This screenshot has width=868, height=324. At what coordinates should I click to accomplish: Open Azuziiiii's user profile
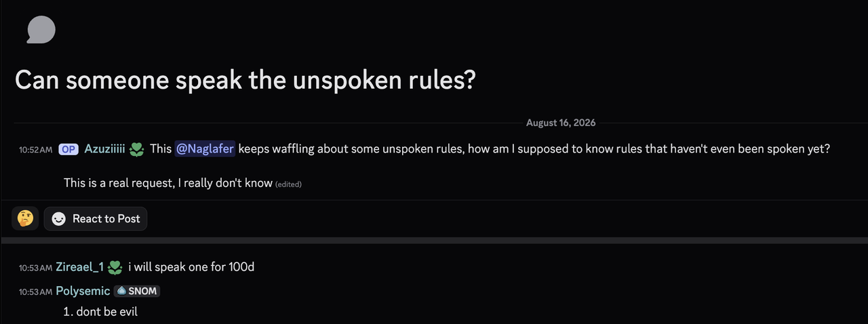coord(104,149)
